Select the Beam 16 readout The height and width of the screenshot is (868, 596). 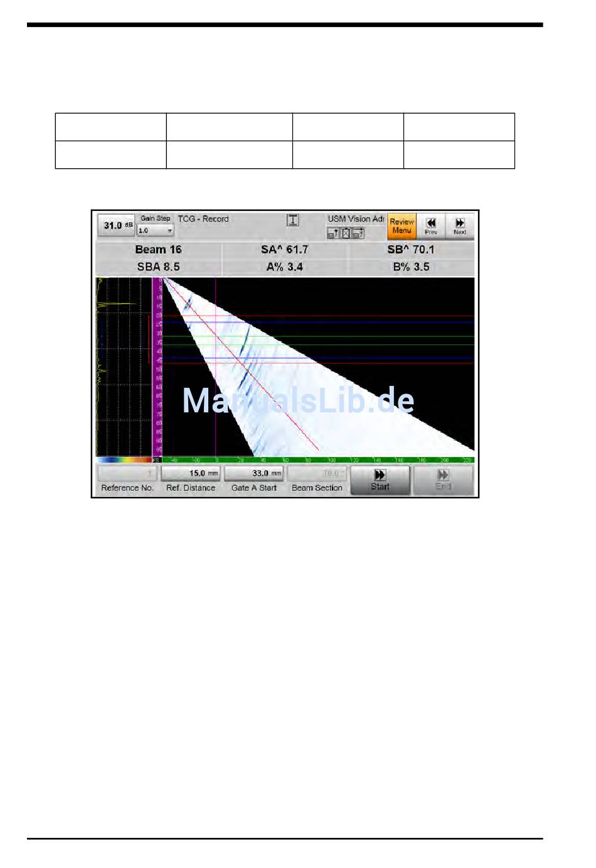[158, 250]
